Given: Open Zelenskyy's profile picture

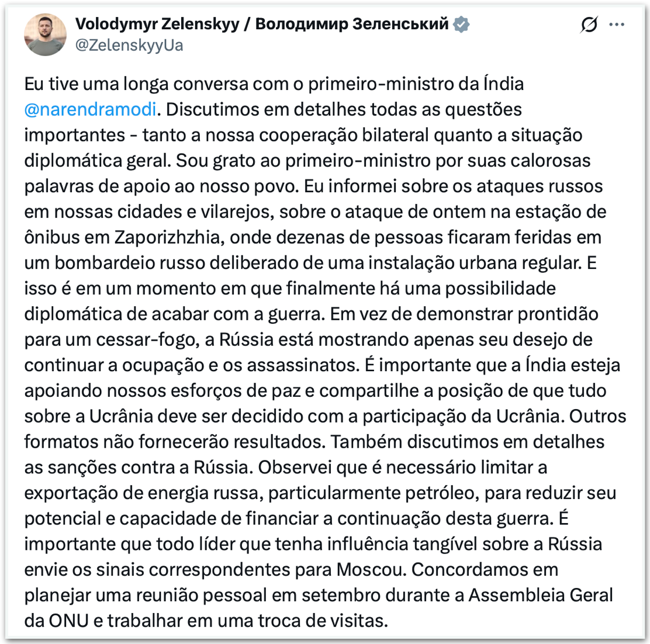Looking at the screenshot, I should point(45,34).
